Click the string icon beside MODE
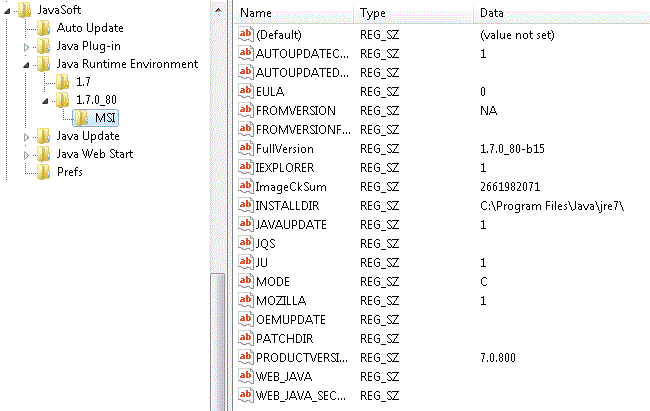 (x=245, y=281)
